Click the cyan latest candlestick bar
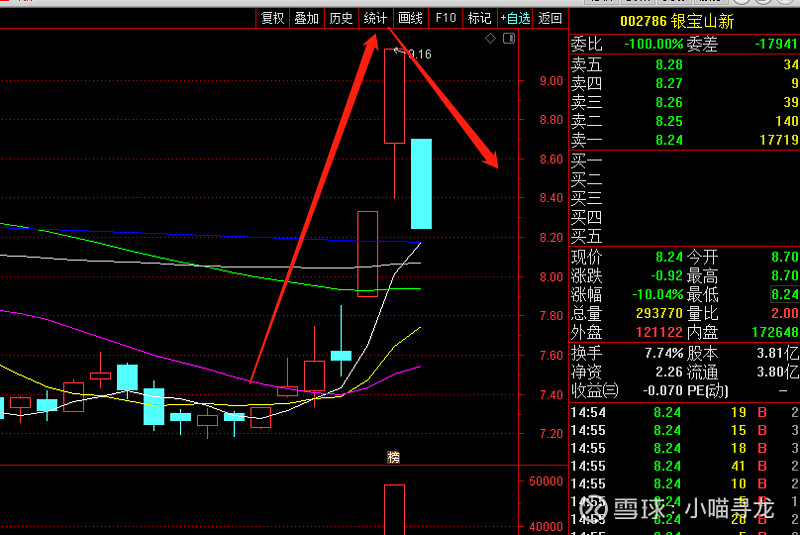800x535 pixels. coord(421,183)
